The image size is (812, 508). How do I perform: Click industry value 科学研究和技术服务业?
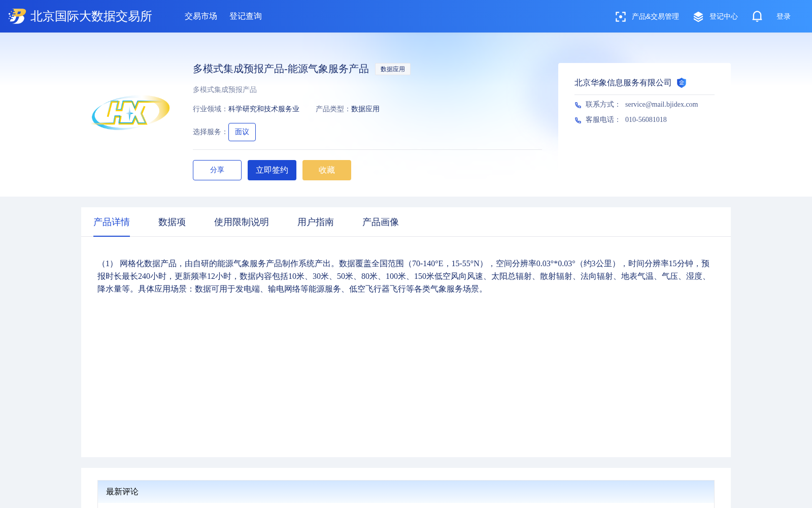click(264, 109)
